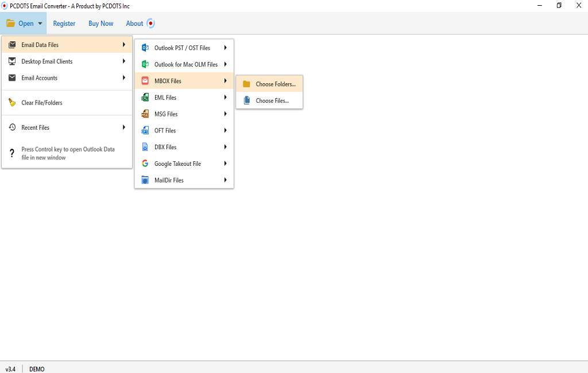Select Email Accounts menu entry
The image size is (588, 373).
click(x=67, y=77)
